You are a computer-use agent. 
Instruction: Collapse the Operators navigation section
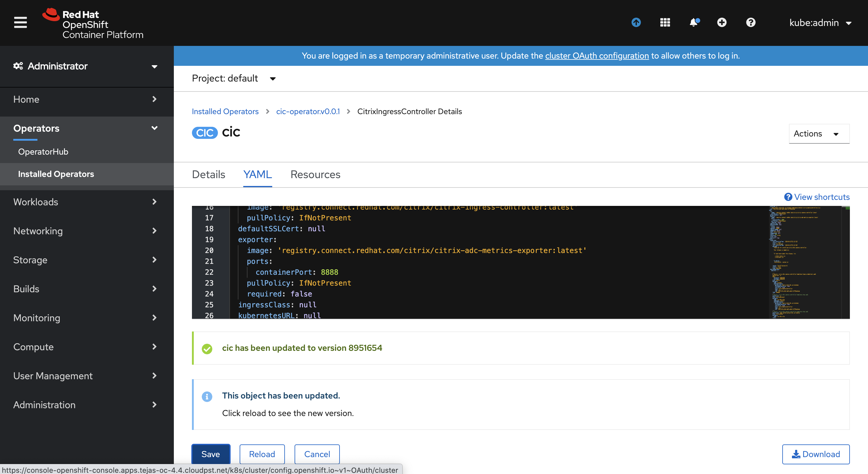pyautogui.click(x=87, y=128)
